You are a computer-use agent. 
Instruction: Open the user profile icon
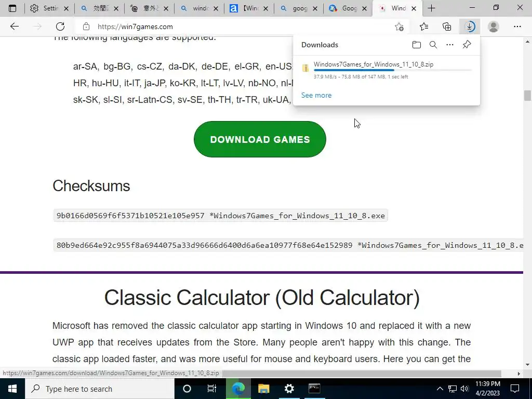click(x=494, y=26)
